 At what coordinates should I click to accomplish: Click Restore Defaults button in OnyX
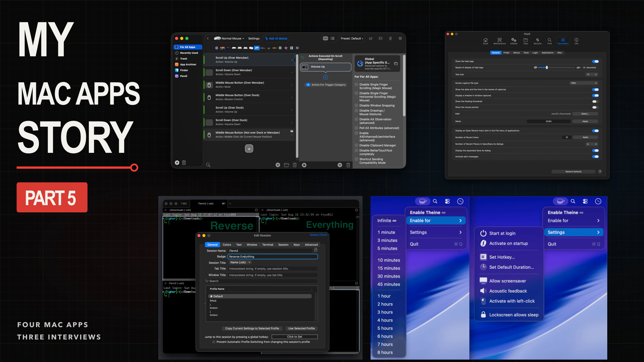point(573,172)
